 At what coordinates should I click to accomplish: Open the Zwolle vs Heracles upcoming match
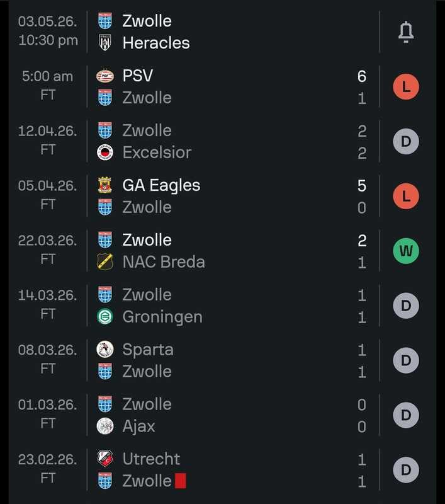tap(239, 32)
